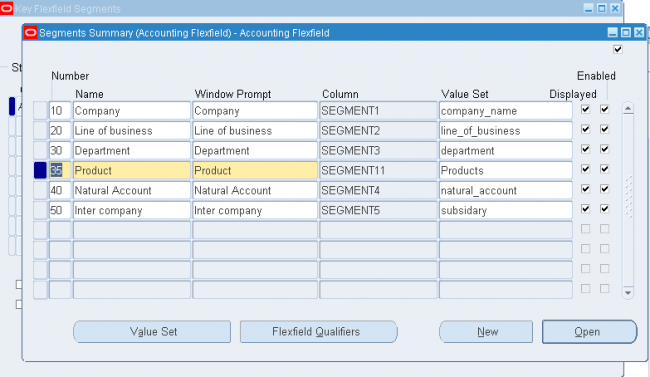Image resolution: width=650 pixels, height=377 pixels.
Task: Click the New button
Action: coord(486,332)
